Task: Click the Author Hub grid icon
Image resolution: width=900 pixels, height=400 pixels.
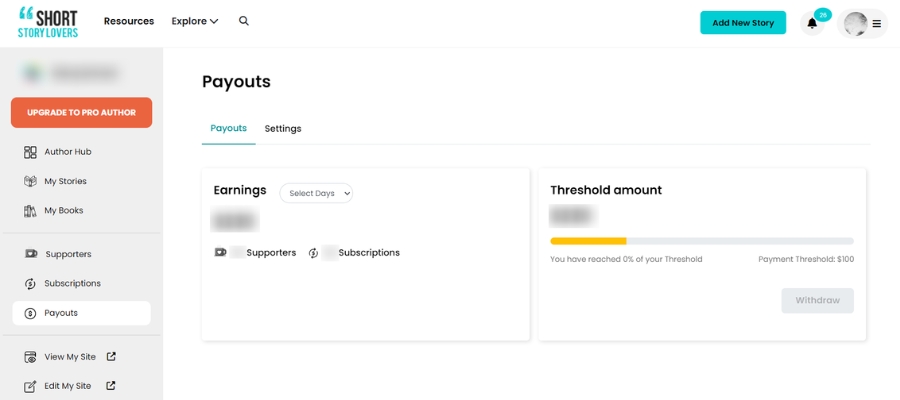Action: click(30, 152)
